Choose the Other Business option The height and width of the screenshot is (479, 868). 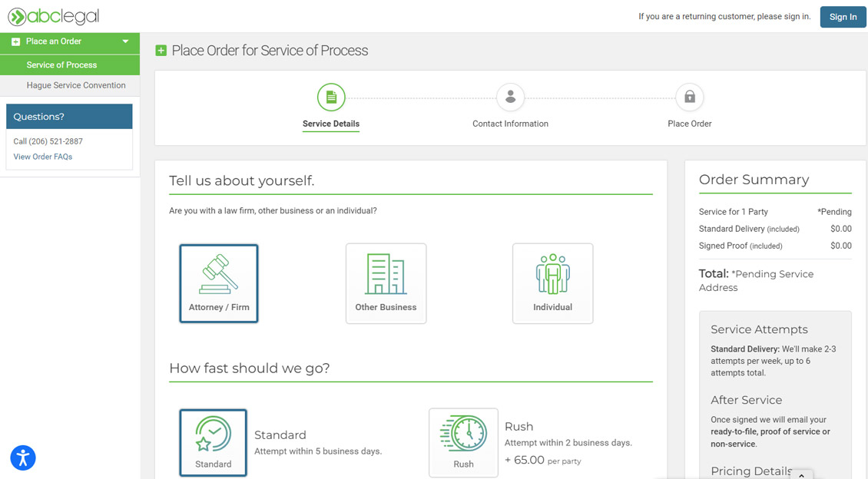click(x=386, y=283)
